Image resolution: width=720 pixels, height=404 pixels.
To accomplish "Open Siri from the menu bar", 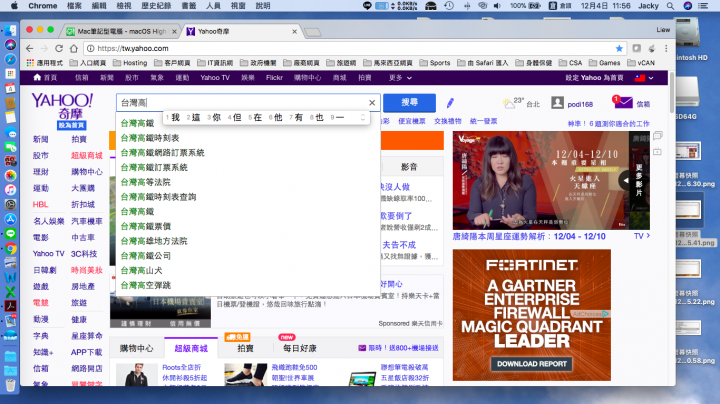I will click(x=687, y=6).
